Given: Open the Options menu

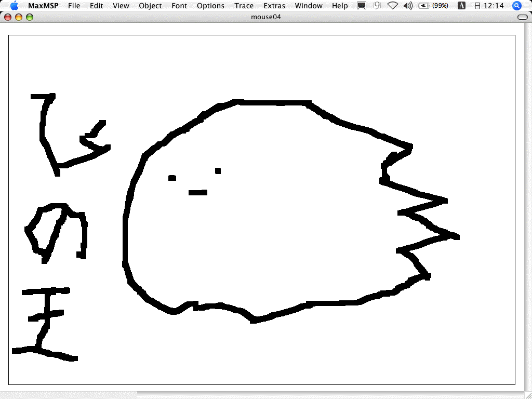Looking at the screenshot, I should pyautogui.click(x=210, y=6).
